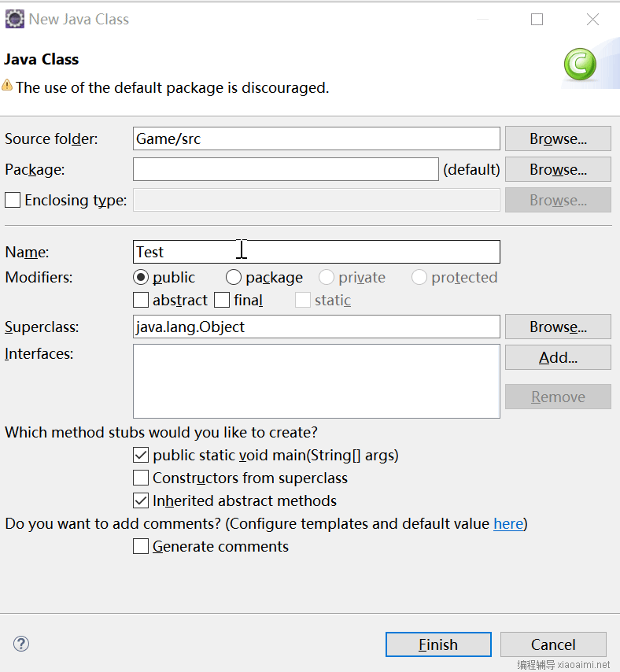
Task: Maximize the New Java Class dialog
Action: click(x=537, y=20)
